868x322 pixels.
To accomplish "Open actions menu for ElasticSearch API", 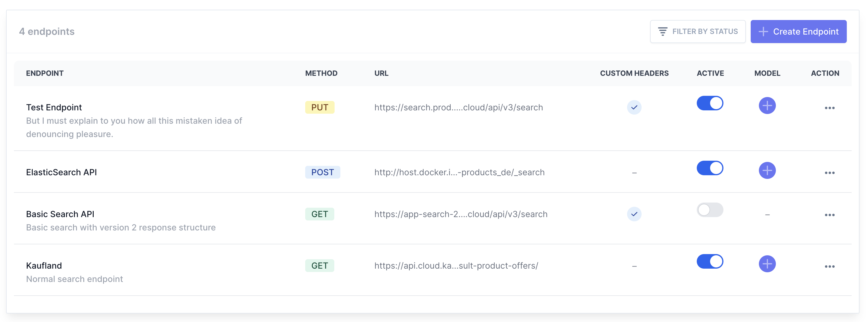I will pyautogui.click(x=829, y=173).
